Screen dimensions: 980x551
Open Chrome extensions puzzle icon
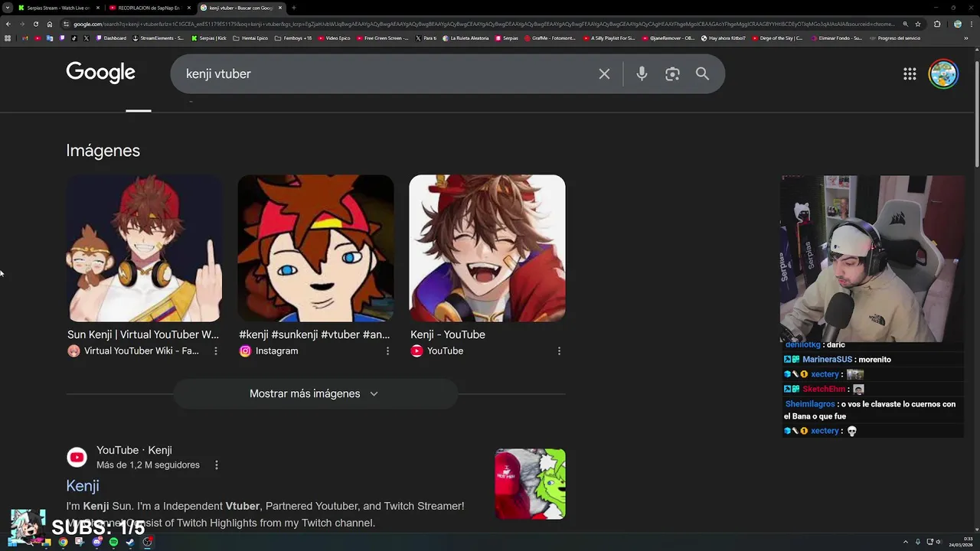[x=937, y=24]
